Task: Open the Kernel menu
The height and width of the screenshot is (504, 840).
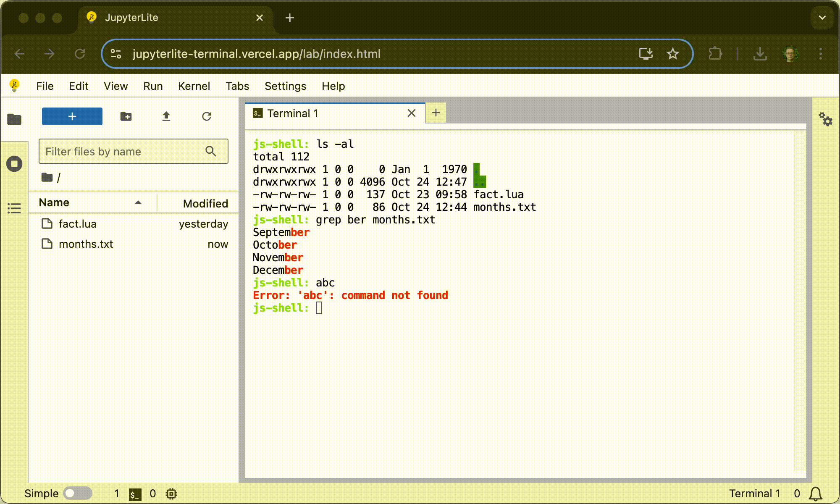Action: click(194, 86)
